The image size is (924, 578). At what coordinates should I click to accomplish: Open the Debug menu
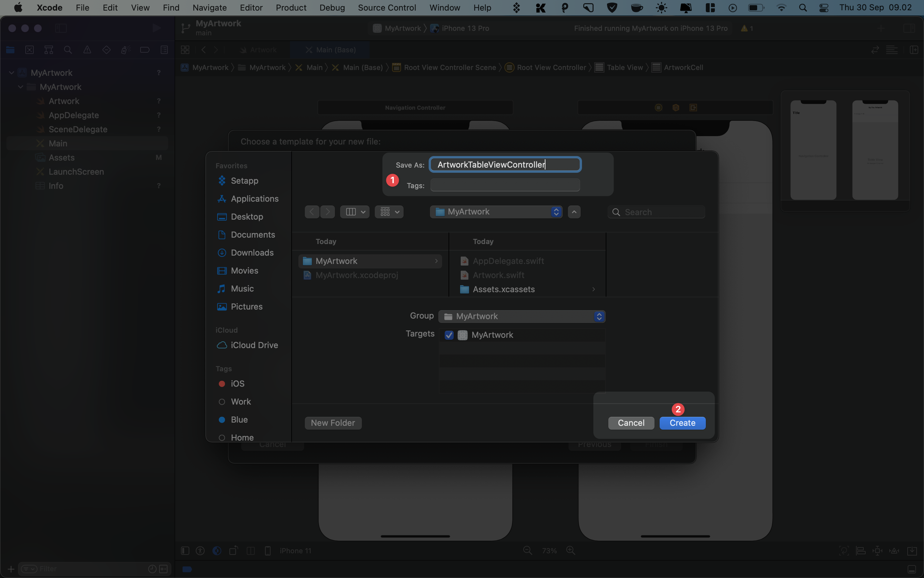coord(332,8)
